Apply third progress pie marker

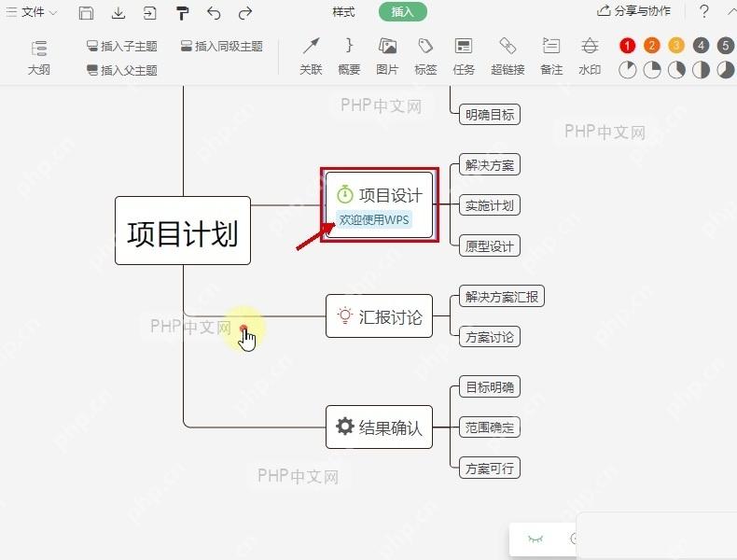[x=676, y=70]
